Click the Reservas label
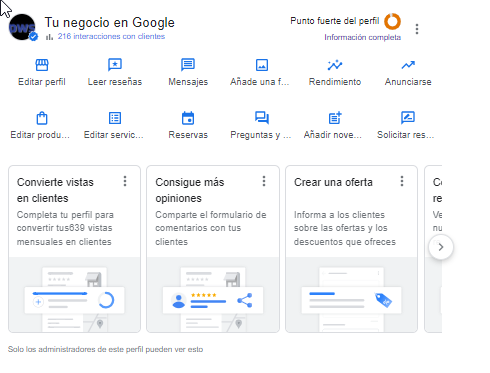 click(x=188, y=135)
